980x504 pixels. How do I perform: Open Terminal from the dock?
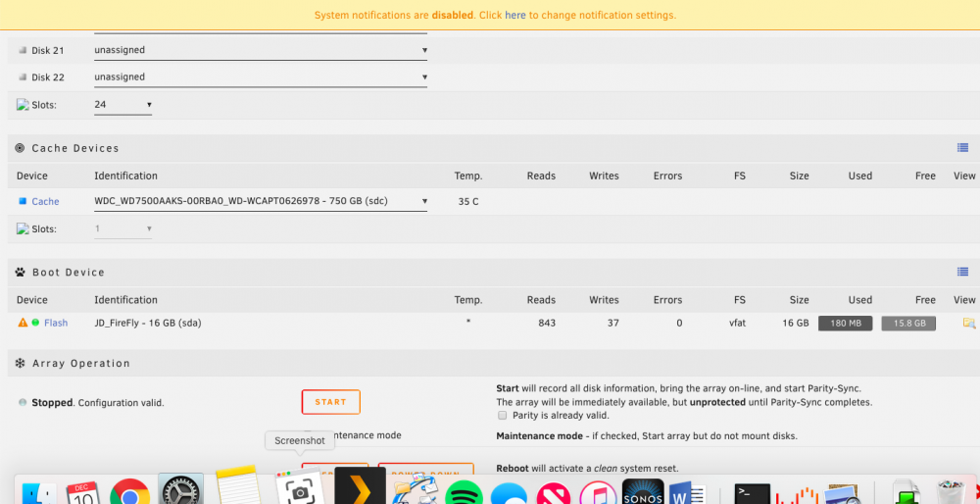(752, 494)
